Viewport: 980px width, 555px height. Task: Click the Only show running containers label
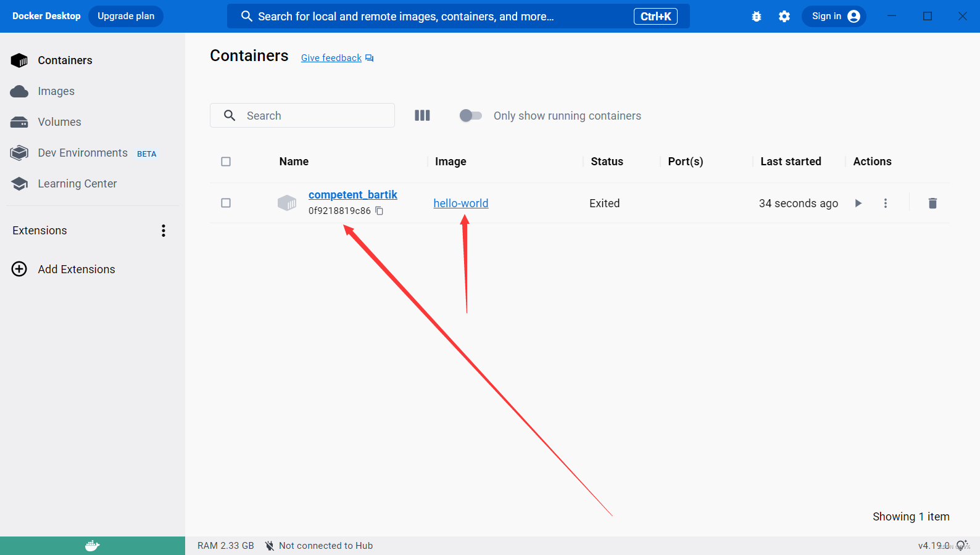567,116
